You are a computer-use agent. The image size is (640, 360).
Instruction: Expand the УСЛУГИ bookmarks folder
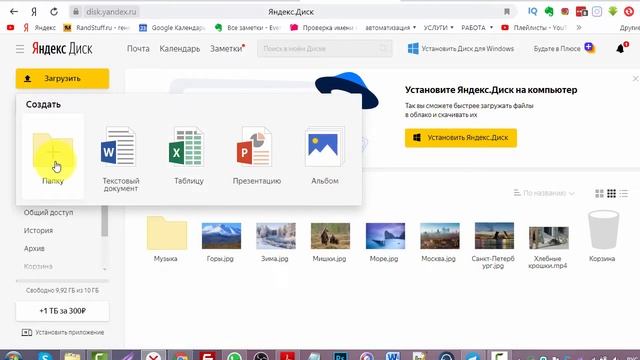(x=438, y=27)
